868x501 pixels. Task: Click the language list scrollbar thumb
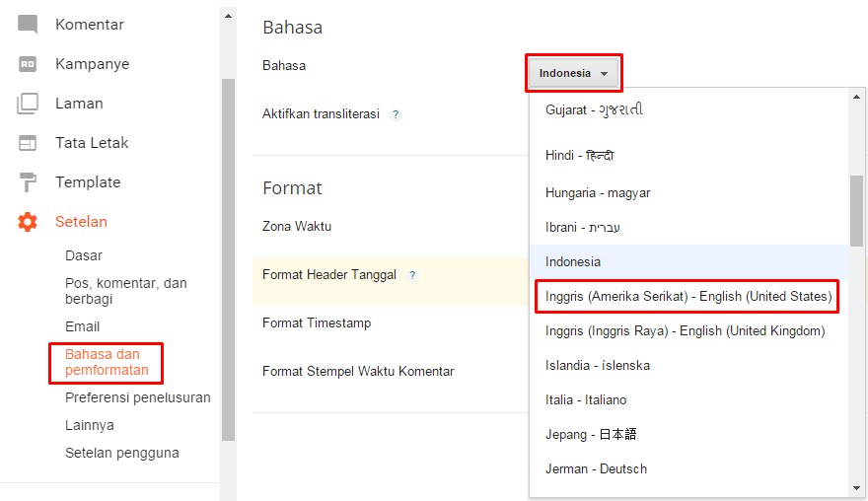[856, 210]
